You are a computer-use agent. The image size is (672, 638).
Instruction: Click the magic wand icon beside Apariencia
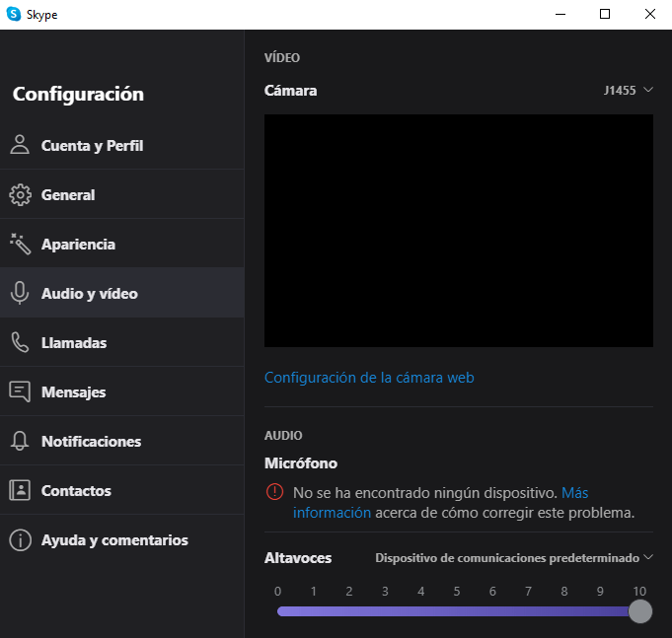(x=20, y=245)
